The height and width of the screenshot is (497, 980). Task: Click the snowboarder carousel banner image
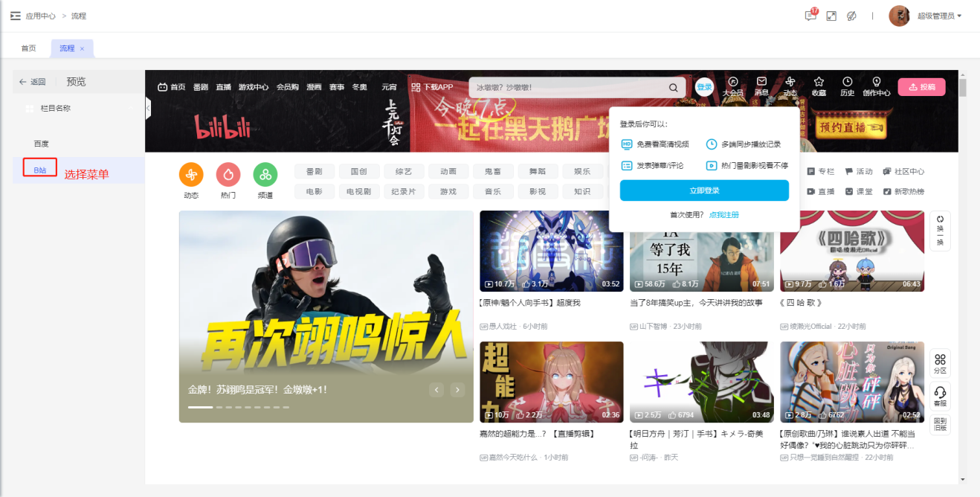coord(326,316)
